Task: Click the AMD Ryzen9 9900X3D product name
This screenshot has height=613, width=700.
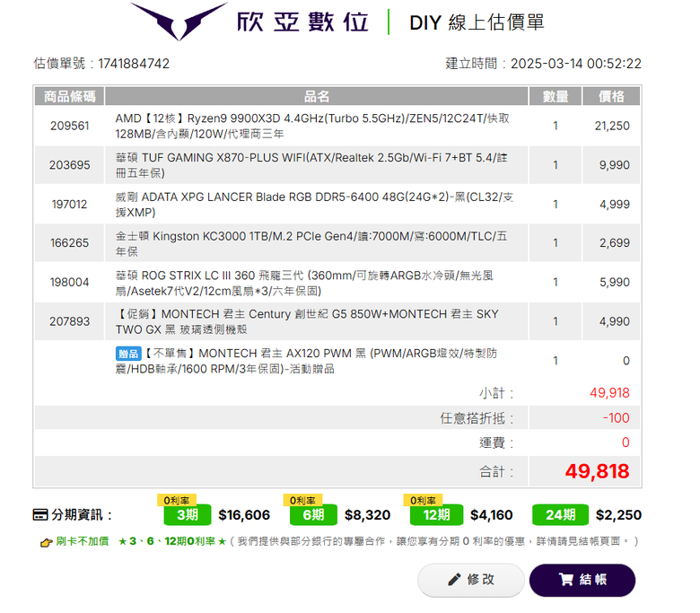Action: click(x=312, y=126)
